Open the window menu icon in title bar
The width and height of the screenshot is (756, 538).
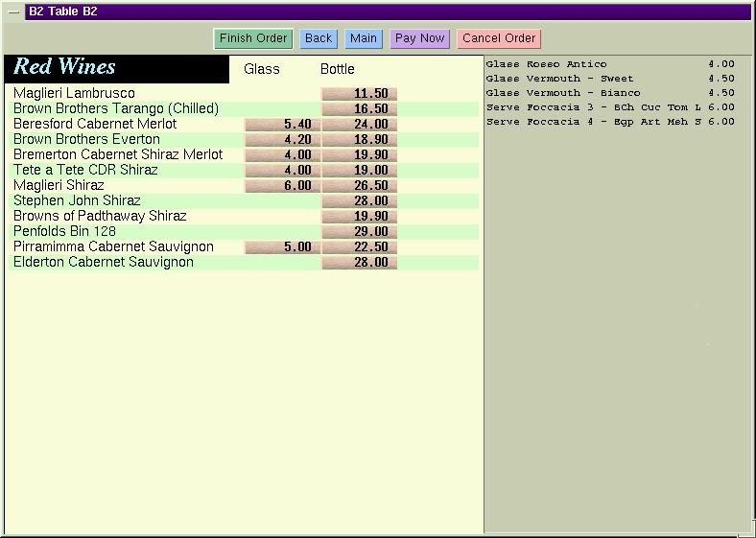click(x=13, y=12)
